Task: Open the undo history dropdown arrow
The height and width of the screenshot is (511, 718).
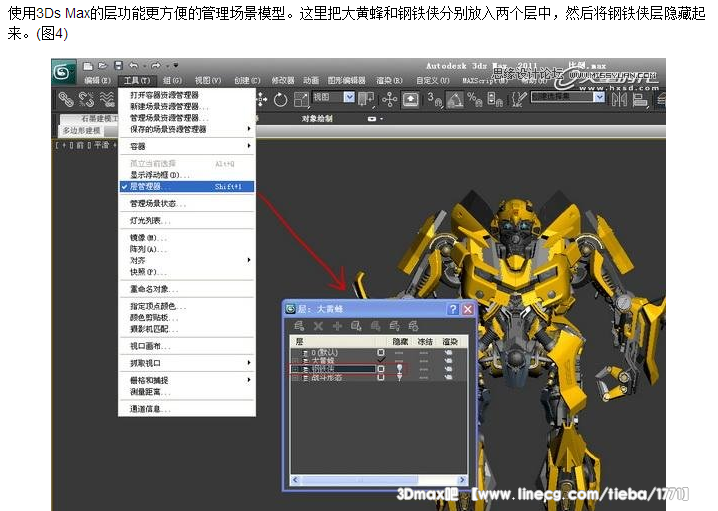Action: point(145,66)
